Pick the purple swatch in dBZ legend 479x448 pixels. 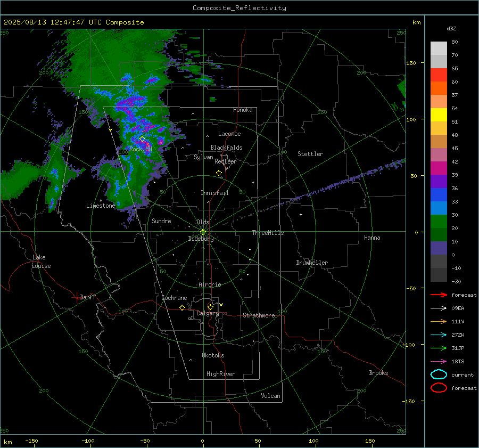[x=439, y=181]
